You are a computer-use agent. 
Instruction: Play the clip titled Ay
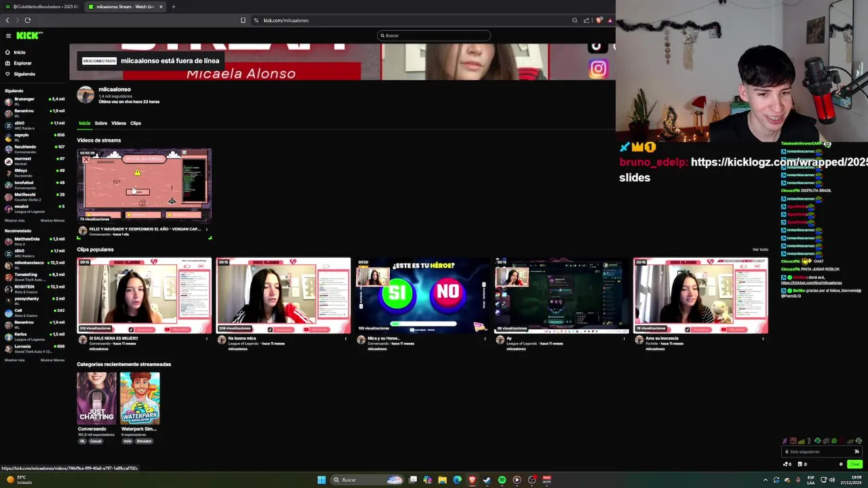tap(561, 296)
